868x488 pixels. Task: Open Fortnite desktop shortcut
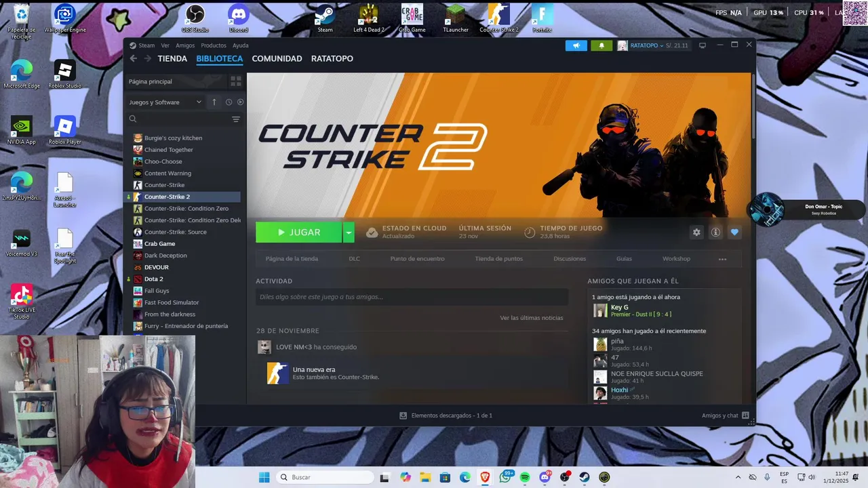pos(542,18)
